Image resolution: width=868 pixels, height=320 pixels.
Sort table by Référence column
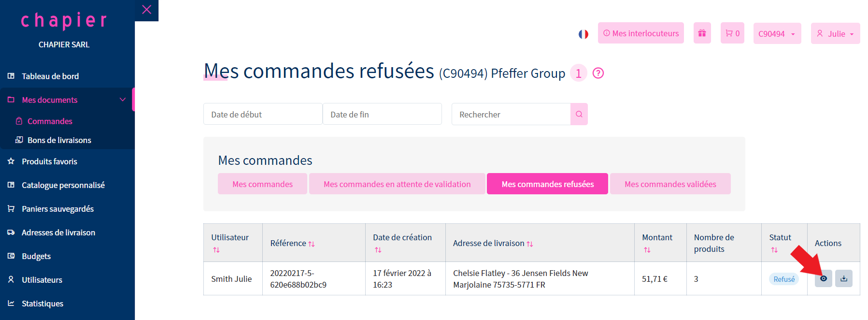pyautogui.click(x=311, y=244)
